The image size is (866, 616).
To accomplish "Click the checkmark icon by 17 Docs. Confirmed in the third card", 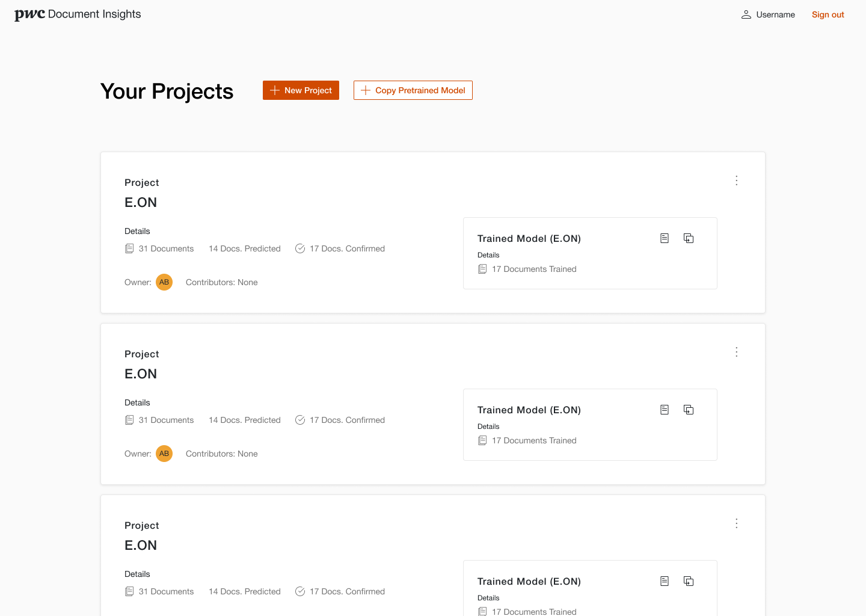I will 300,591.
